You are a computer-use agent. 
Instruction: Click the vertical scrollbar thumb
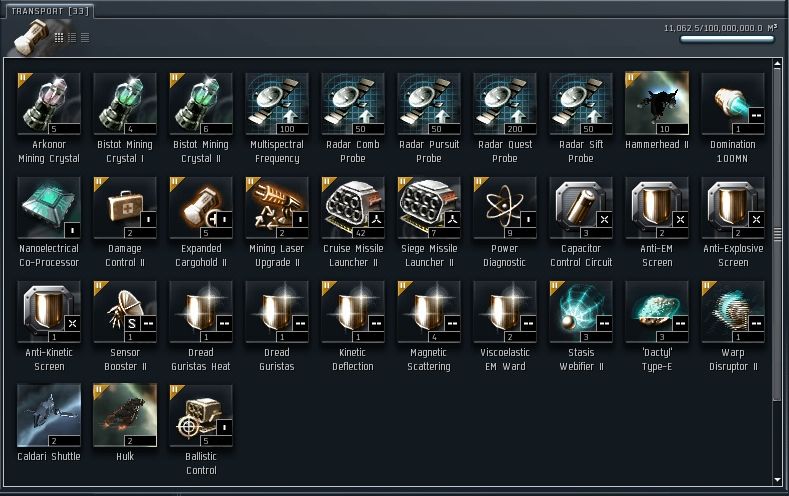click(777, 234)
